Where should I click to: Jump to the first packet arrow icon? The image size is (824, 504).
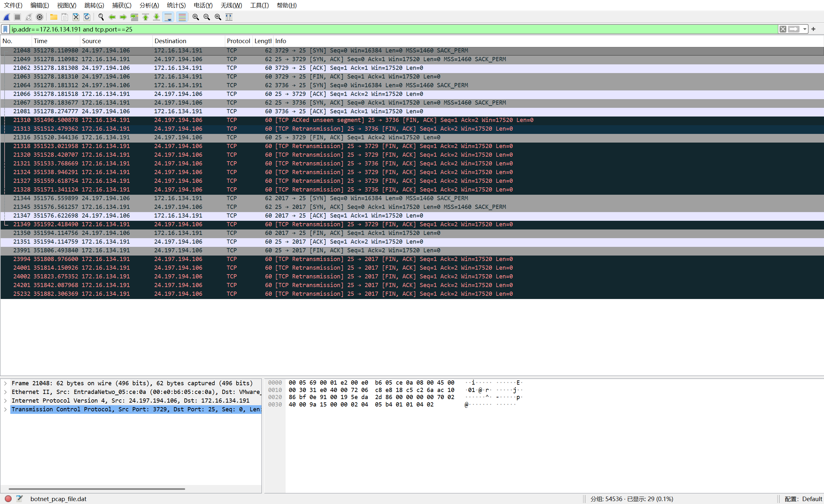pos(146,17)
